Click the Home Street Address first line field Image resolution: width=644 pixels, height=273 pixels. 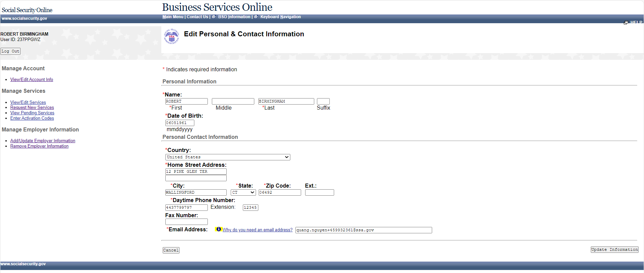196,171
